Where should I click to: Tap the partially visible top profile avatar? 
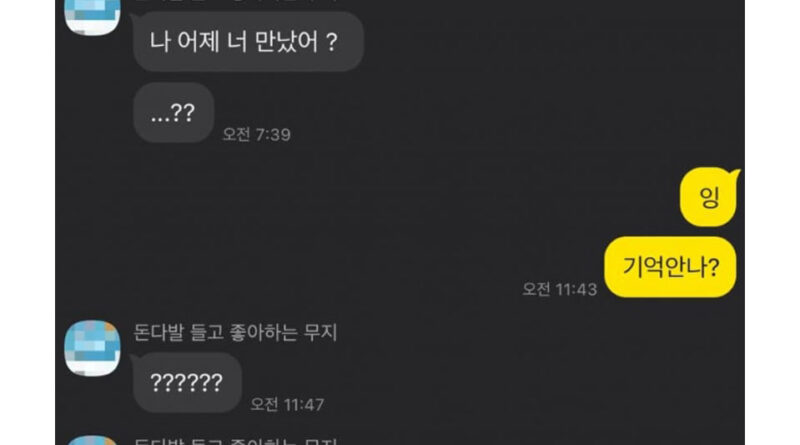tap(92, 17)
